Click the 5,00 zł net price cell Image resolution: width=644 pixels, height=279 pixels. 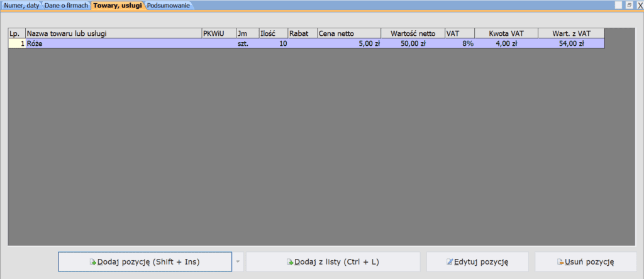(x=349, y=44)
